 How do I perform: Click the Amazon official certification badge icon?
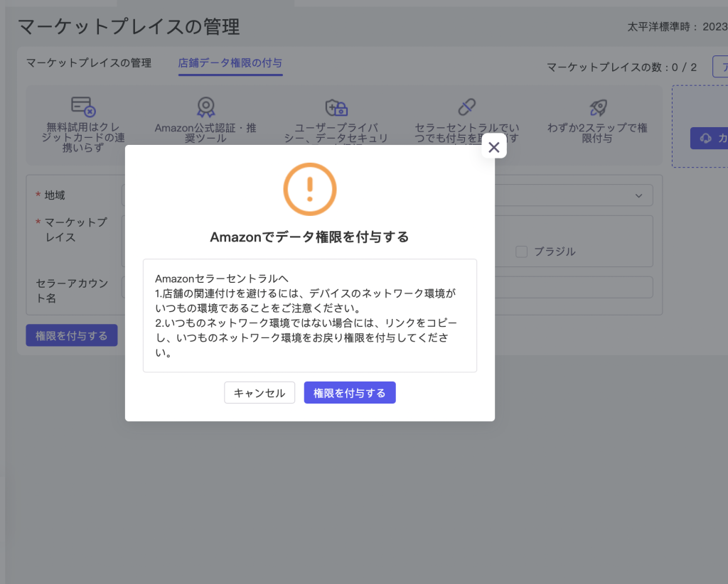click(205, 107)
